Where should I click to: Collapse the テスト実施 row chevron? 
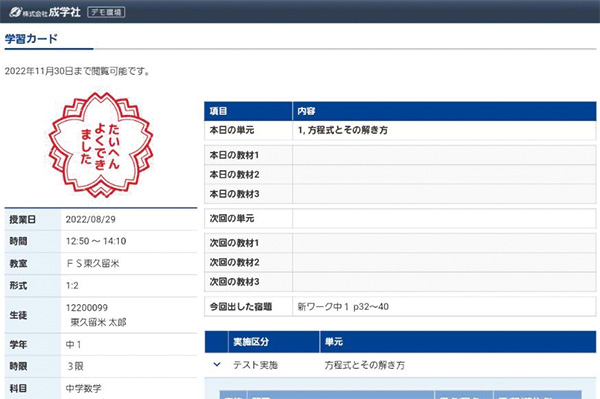tap(217, 365)
